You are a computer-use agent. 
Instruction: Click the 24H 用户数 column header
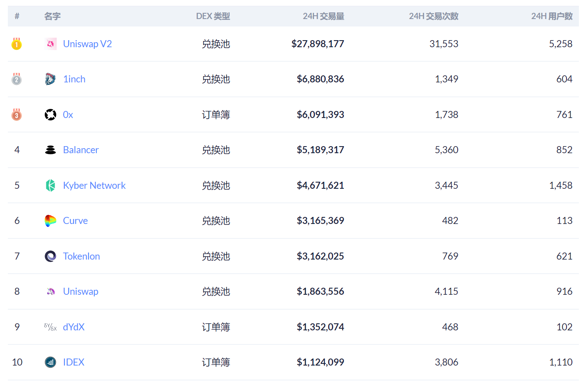(552, 16)
